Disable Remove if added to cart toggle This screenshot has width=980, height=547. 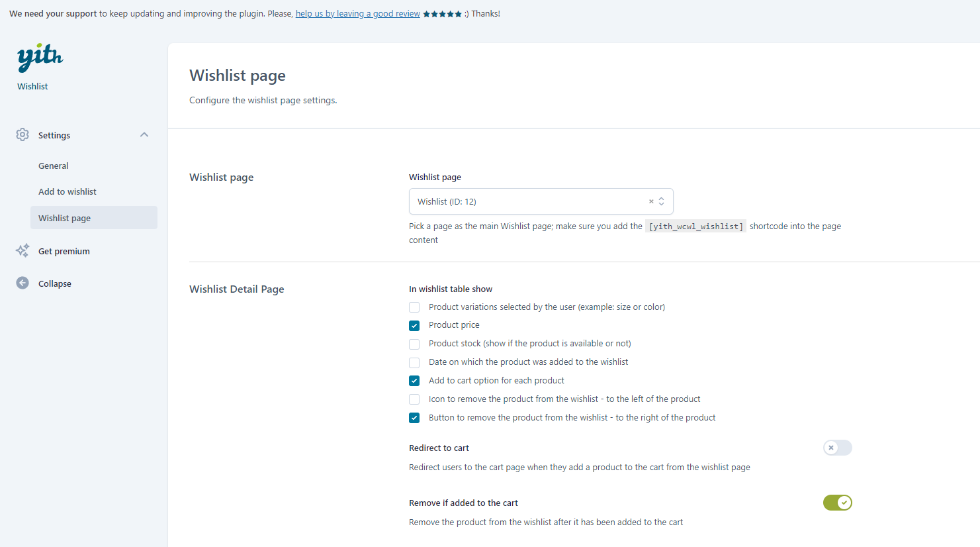[837, 503]
